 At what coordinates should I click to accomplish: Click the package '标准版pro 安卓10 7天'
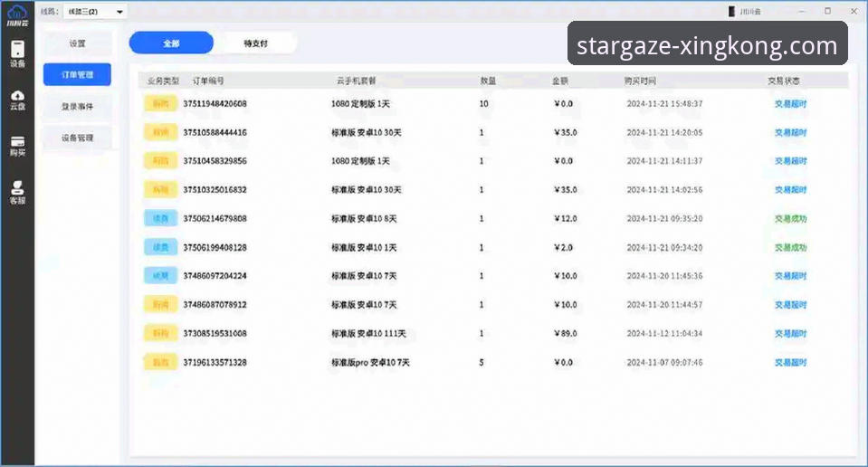[370, 362]
